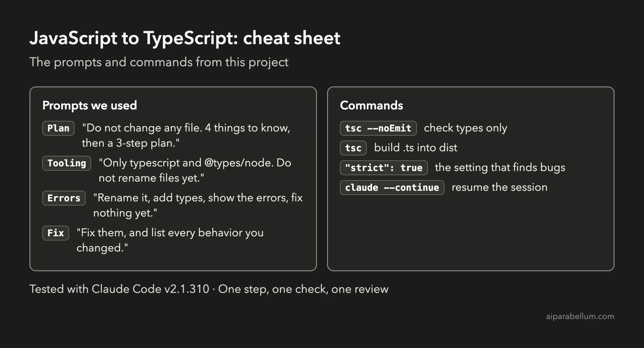Viewport: 644px width, 348px height.
Task: Click 'the setting that finds bugs' description
Action: (x=500, y=168)
